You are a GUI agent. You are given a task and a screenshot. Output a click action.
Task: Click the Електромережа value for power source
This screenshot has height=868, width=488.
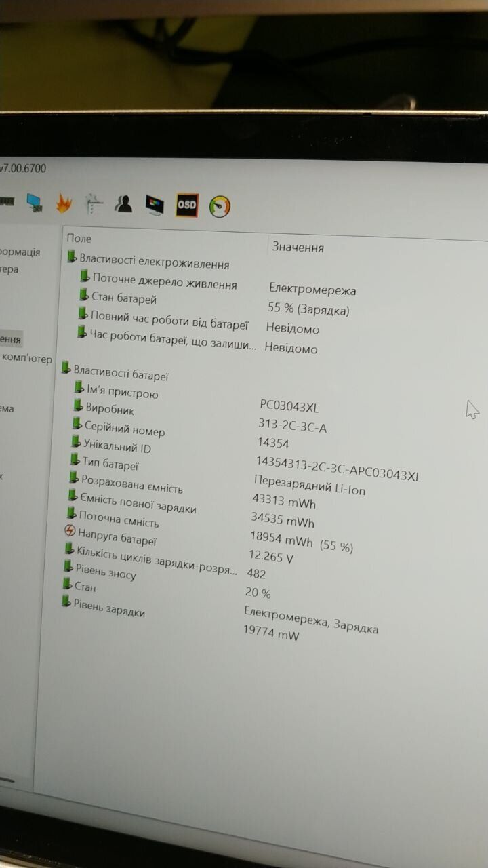(x=312, y=290)
